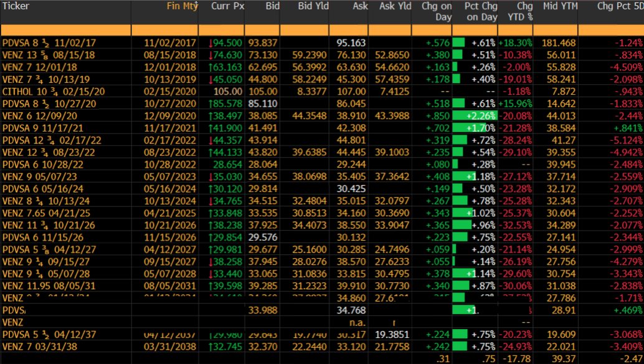644x364 pixels.
Task: Click the orange filter cell under Fin Mty
Action: [x=164, y=31]
